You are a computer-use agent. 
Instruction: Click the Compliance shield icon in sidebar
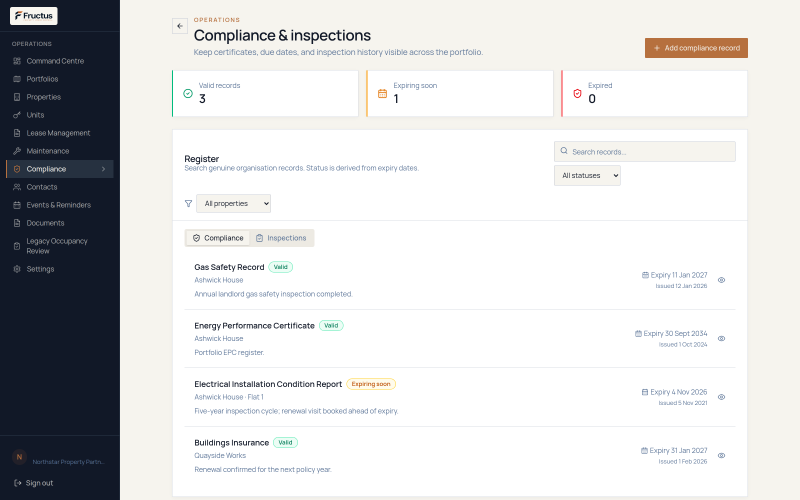[x=17, y=169]
